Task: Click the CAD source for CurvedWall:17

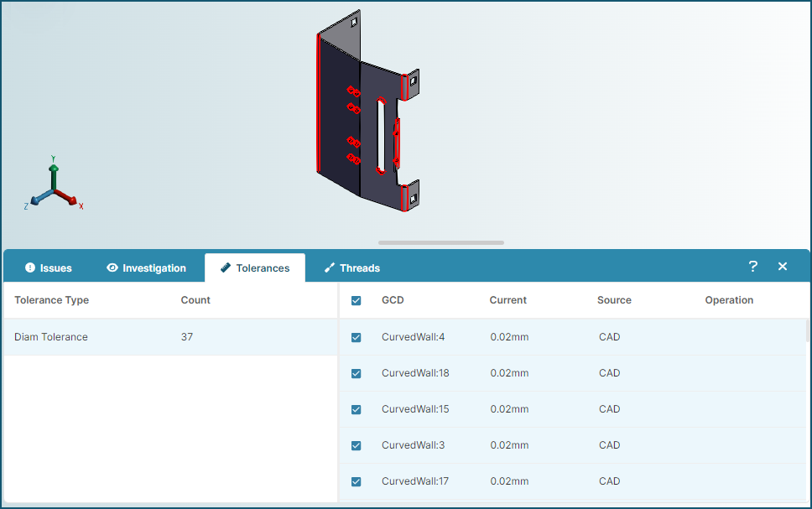Action: 610,481
